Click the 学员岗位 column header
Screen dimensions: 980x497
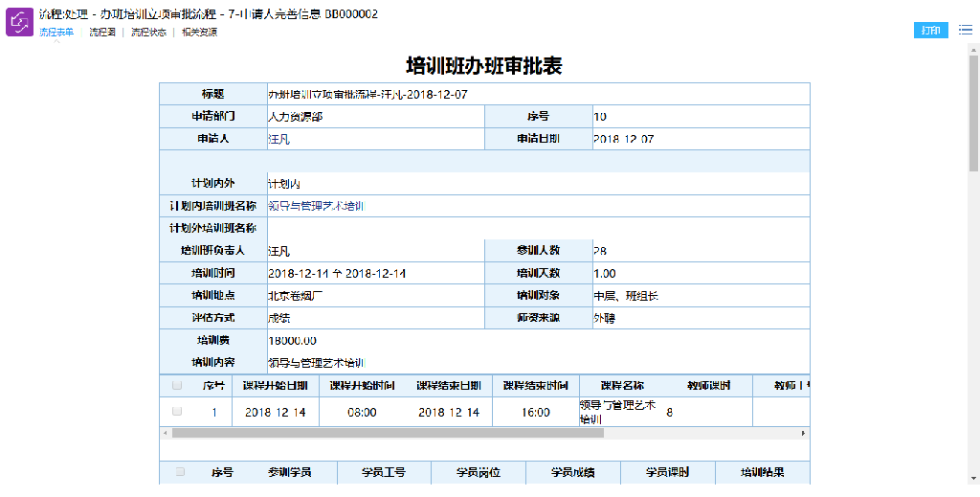479,473
